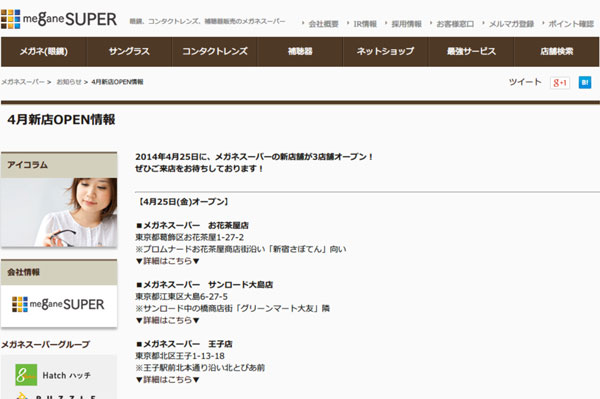This screenshot has height=399, width=600.
Task: Click the blue Hatena bookmark icon
Action: 585,82
